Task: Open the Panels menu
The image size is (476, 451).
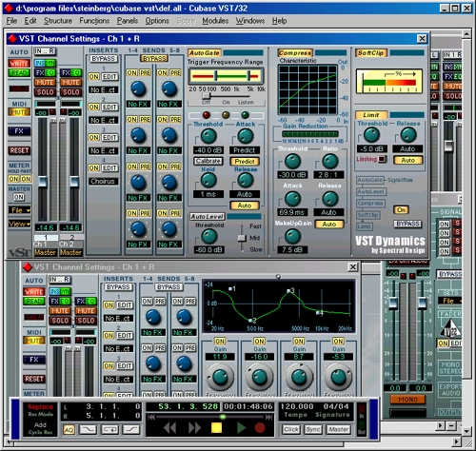Action: [128, 21]
